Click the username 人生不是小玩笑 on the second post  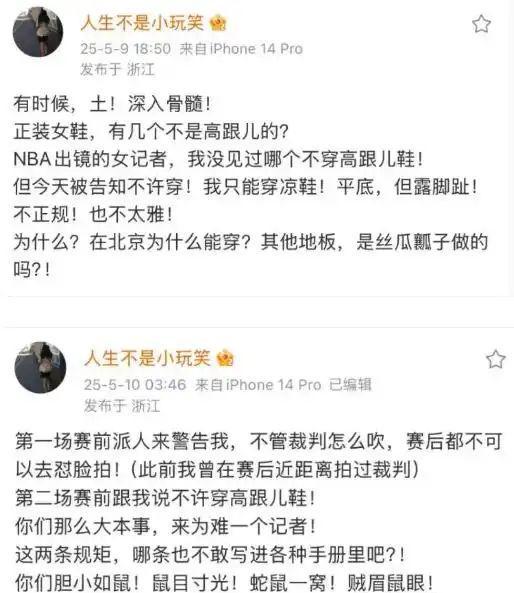pyautogui.click(x=148, y=358)
